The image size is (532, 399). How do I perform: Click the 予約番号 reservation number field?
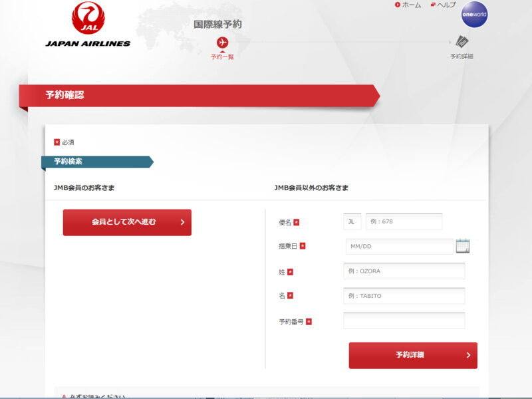(x=404, y=321)
